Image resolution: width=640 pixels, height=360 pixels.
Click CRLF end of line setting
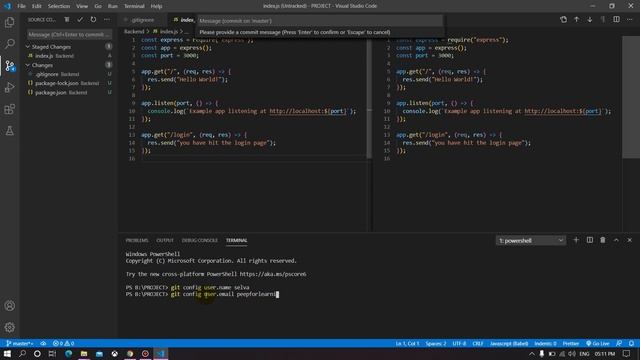(478, 343)
